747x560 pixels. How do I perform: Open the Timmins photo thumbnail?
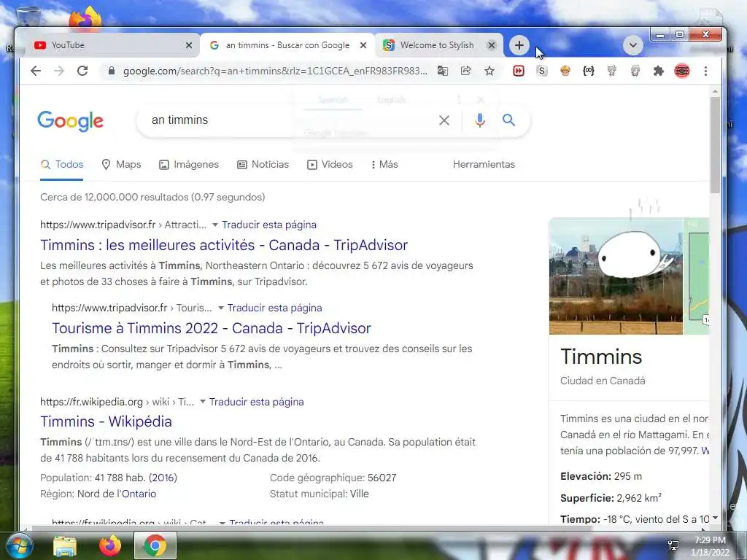[616, 276]
